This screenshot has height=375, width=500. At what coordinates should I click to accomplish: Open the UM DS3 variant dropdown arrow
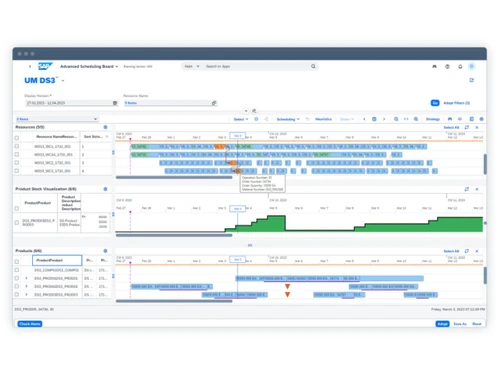pos(63,81)
